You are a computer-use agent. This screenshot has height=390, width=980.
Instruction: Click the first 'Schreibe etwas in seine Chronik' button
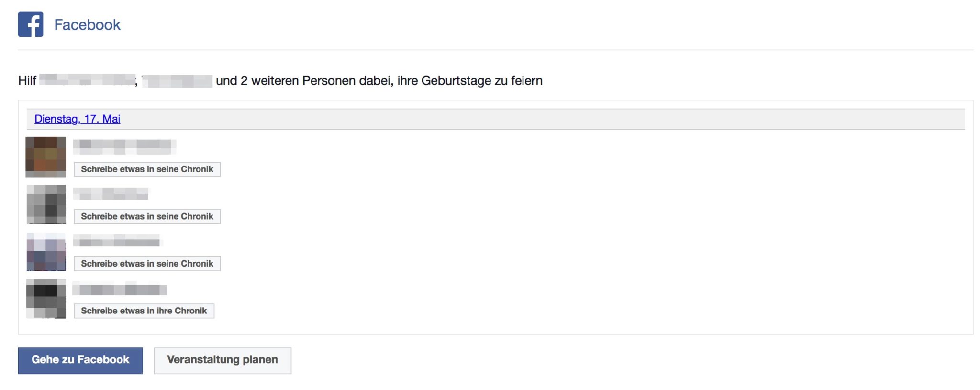point(147,169)
